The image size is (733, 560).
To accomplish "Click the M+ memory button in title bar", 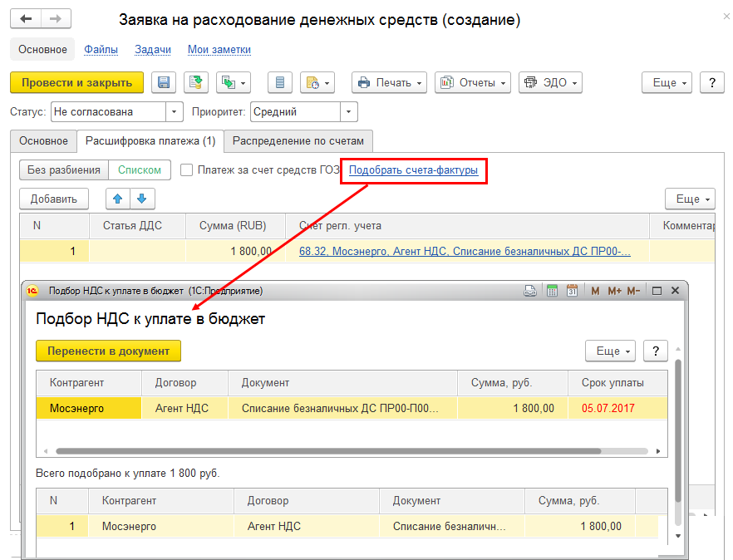I will [x=614, y=292].
